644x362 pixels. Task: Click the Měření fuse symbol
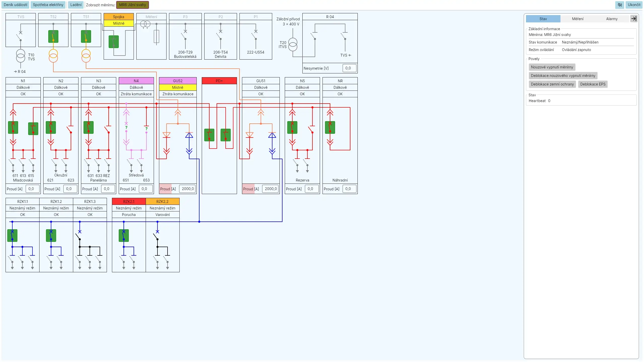coord(156,37)
